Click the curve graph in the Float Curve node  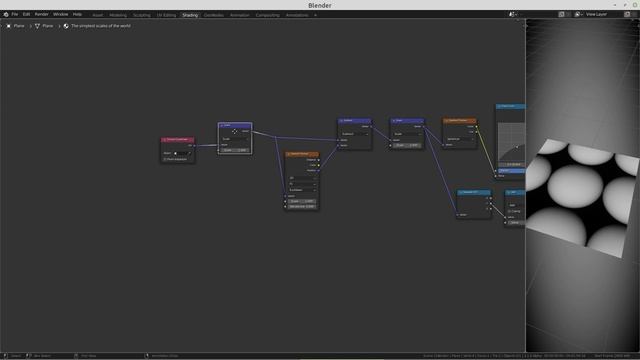click(512, 142)
